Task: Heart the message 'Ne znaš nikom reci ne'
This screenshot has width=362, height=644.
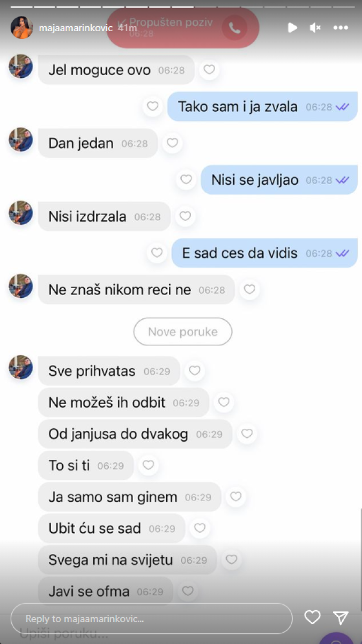Action: click(x=249, y=290)
